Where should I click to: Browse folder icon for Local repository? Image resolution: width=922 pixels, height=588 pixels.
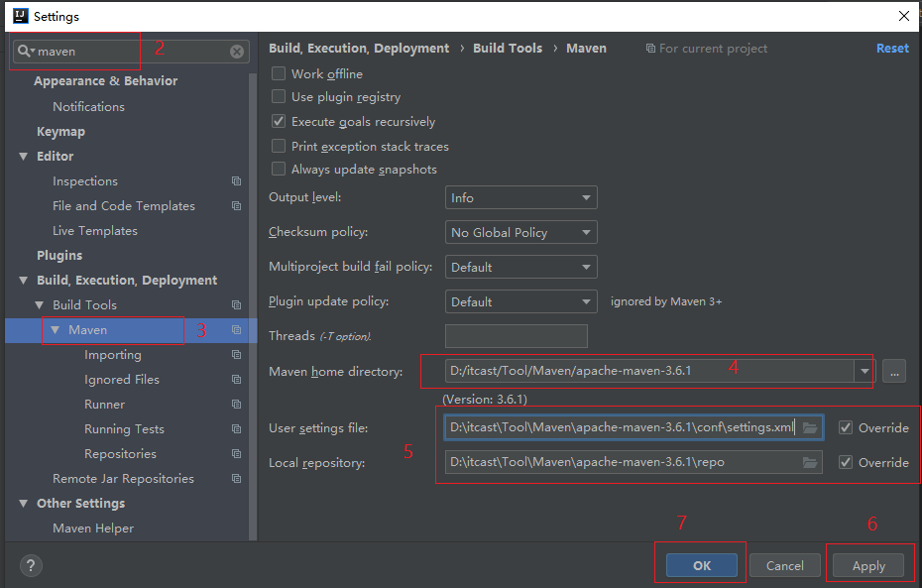point(810,462)
